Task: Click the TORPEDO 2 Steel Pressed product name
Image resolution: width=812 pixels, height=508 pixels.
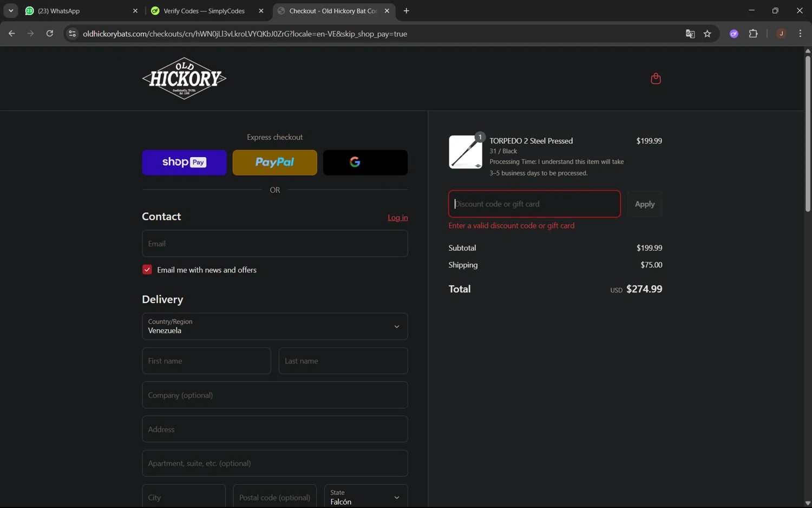Action: click(x=531, y=141)
